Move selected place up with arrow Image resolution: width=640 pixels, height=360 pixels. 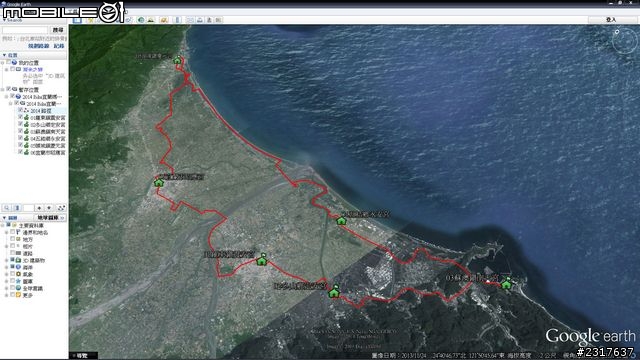[39, 208]
